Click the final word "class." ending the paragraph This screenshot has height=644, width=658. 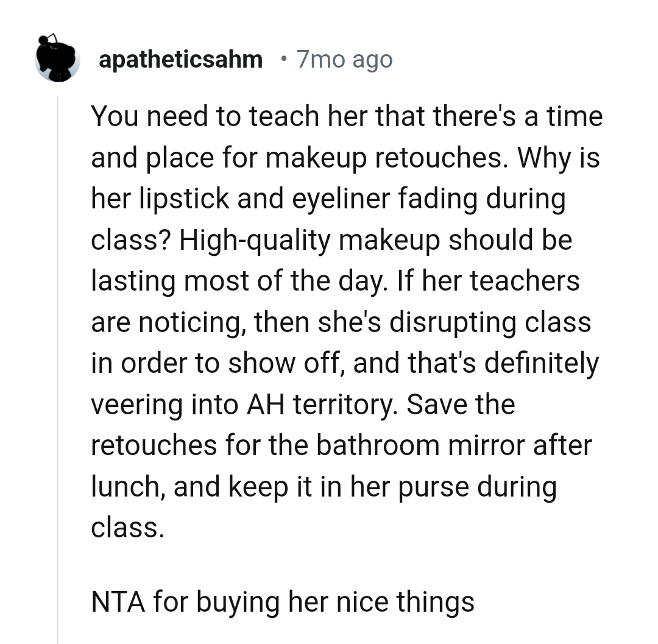tap(127, 528)
